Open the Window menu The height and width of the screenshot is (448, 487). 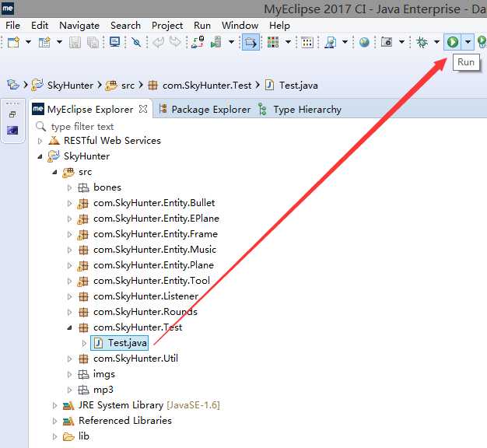tap(240, 26)
